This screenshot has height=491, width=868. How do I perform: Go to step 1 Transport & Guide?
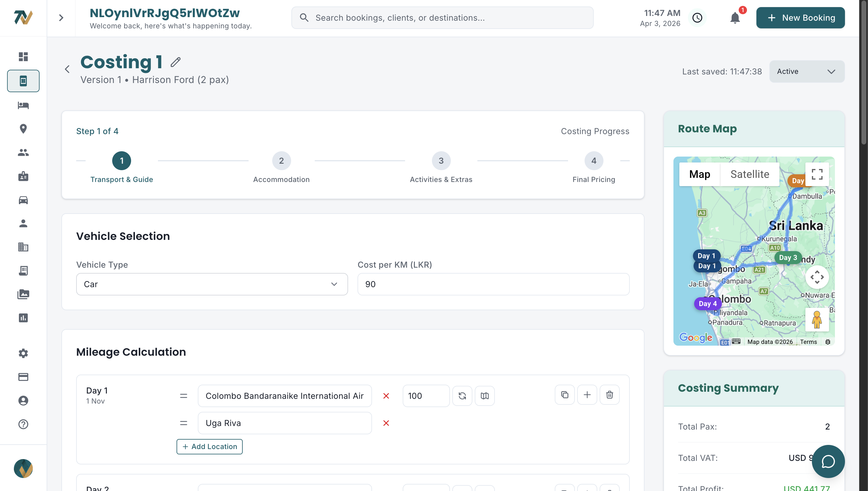[122, 167]
